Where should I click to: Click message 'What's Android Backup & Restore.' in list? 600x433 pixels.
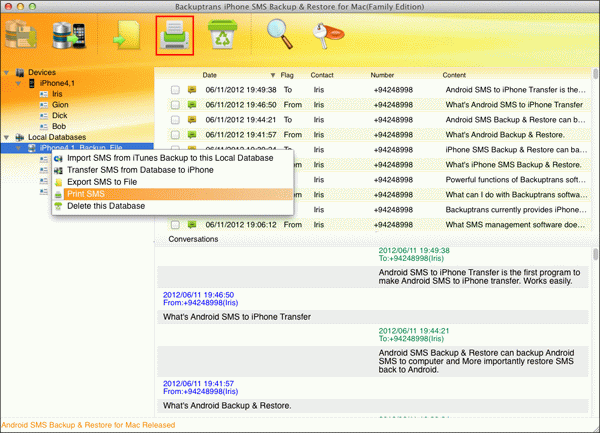point(505,135)
